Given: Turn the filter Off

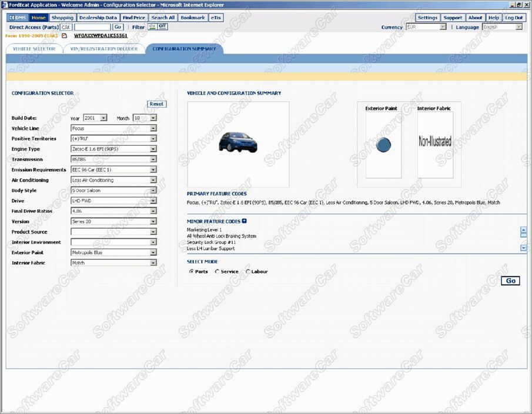Looking at the screenshot, I should 162,26.
